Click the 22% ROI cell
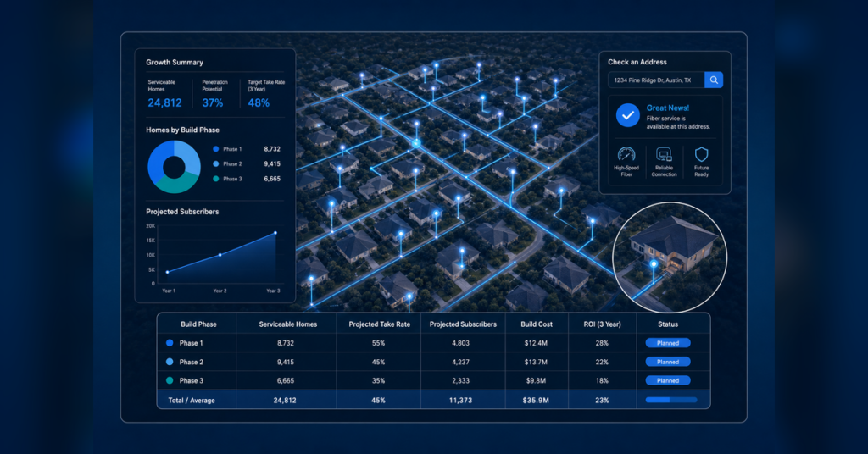The width and height of the screenshot is (868, 454). tap(602, 362)
